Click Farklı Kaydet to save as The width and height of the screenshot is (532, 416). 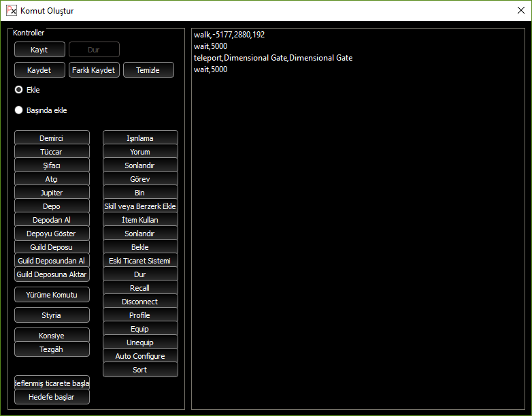(x=94, y=70)
